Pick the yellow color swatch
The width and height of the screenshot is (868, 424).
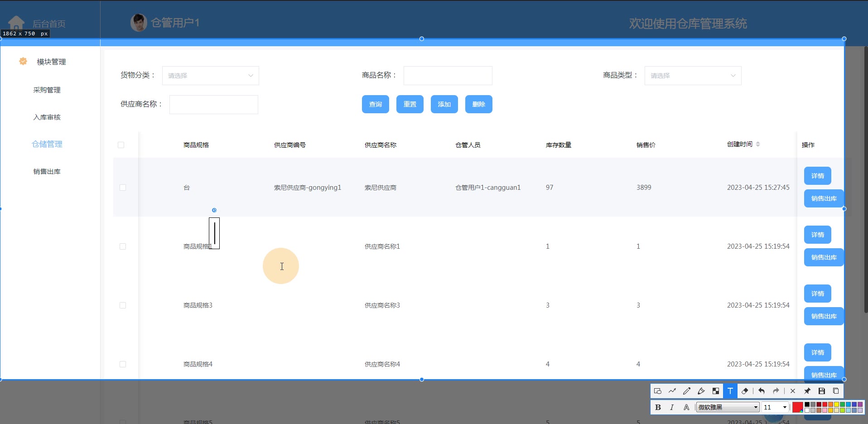[837, 405]
